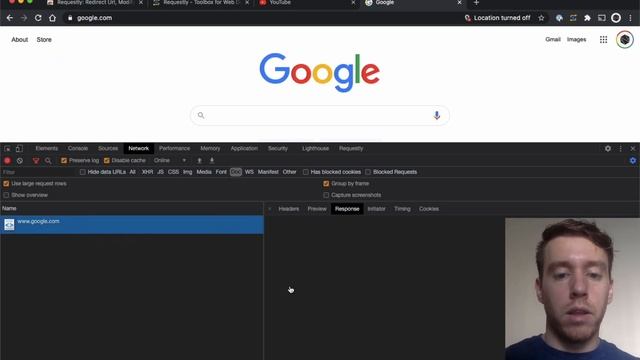The width and height of the screenshot is (640, 360).
Task: Toggle the network filter funnel icon
Action: point(36,160)
